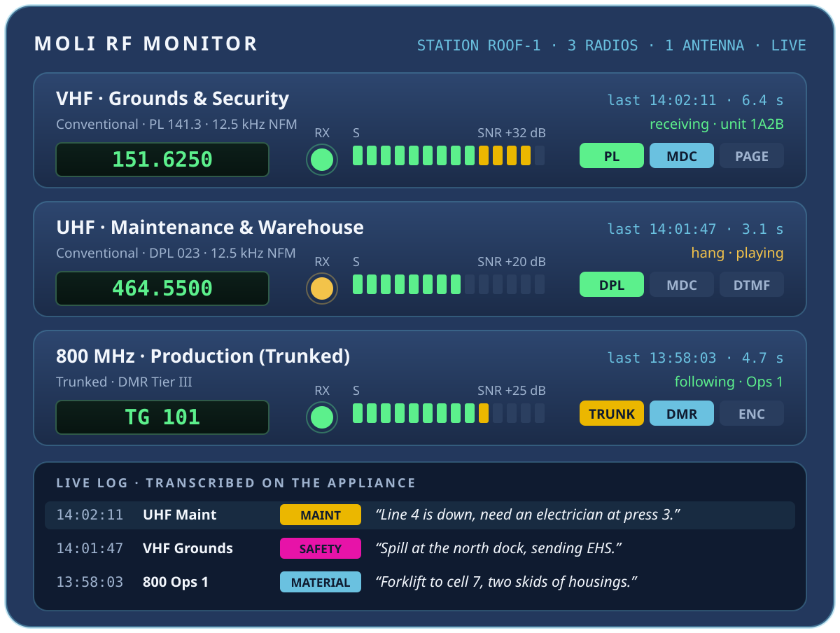Click 'last 14:01:47 · 3.1 s' timestamp

[x=696, y=229]
